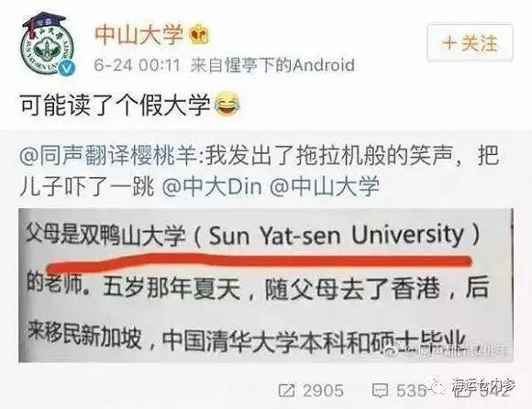This screenshot has height=409, width=532.
Task: Click the repost icon beside 2905
Action: click(x=287, y=391)
